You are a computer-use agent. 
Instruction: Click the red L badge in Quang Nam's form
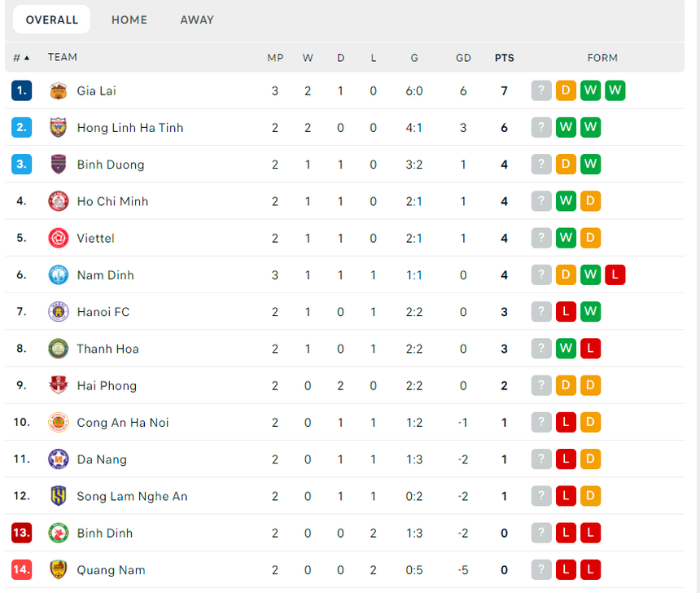coord(566,569)
